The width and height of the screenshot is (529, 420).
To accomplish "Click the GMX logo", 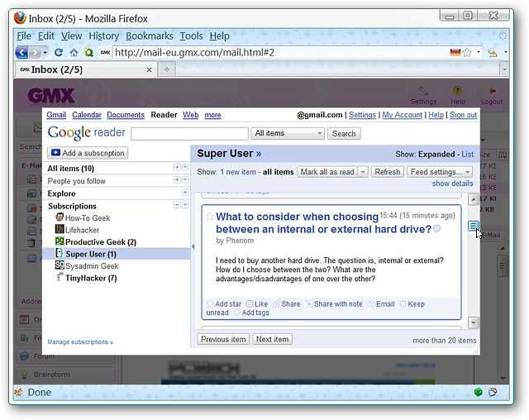I will click(x=51, y=95).
